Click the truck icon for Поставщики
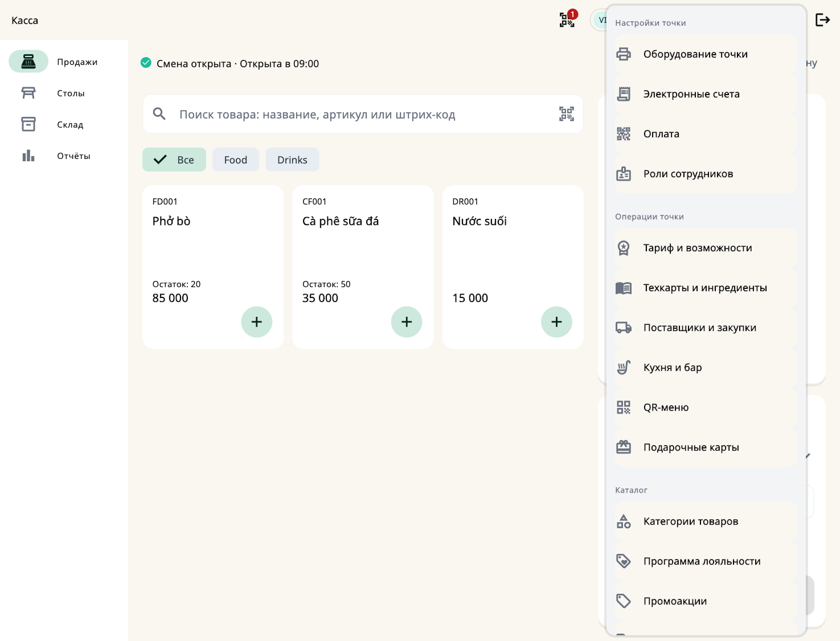840x641 pixels. [x=624, y=328]
